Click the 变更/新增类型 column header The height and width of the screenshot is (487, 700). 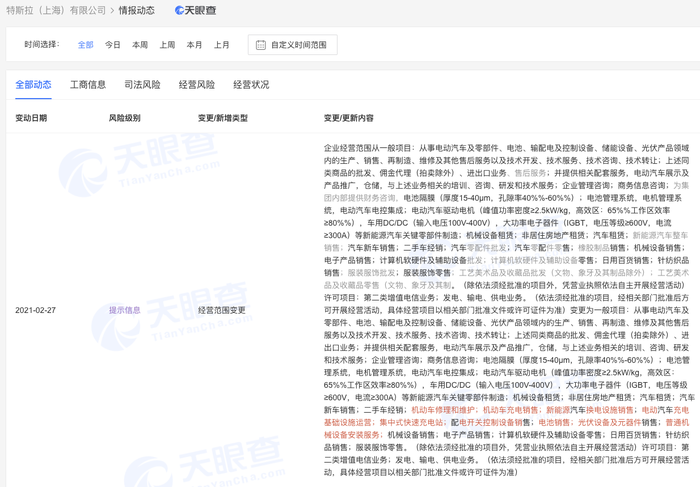pyautogui.click(x=223, y=118)
